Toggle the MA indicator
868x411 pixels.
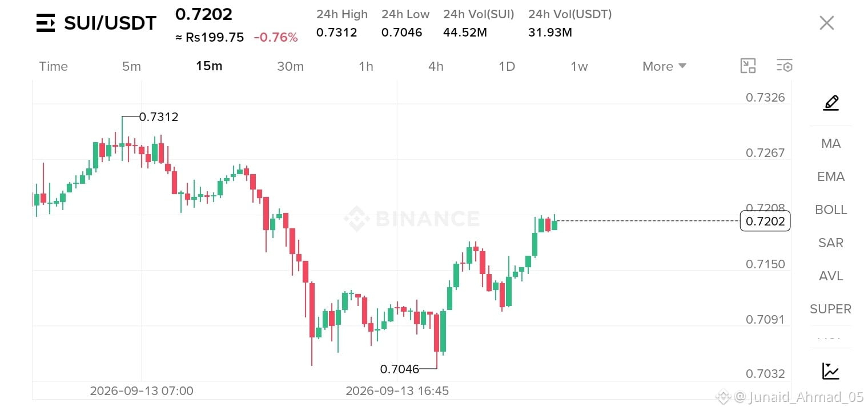point(831,144)
